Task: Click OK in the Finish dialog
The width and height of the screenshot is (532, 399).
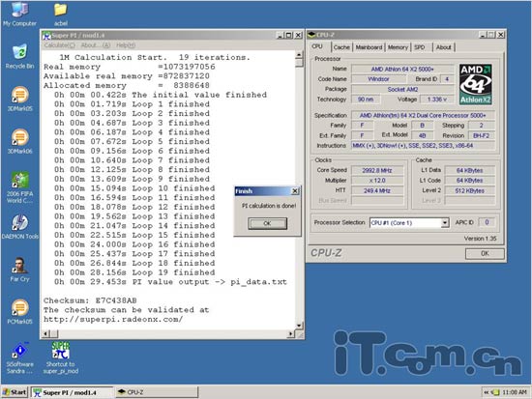Action: (267, 223)
